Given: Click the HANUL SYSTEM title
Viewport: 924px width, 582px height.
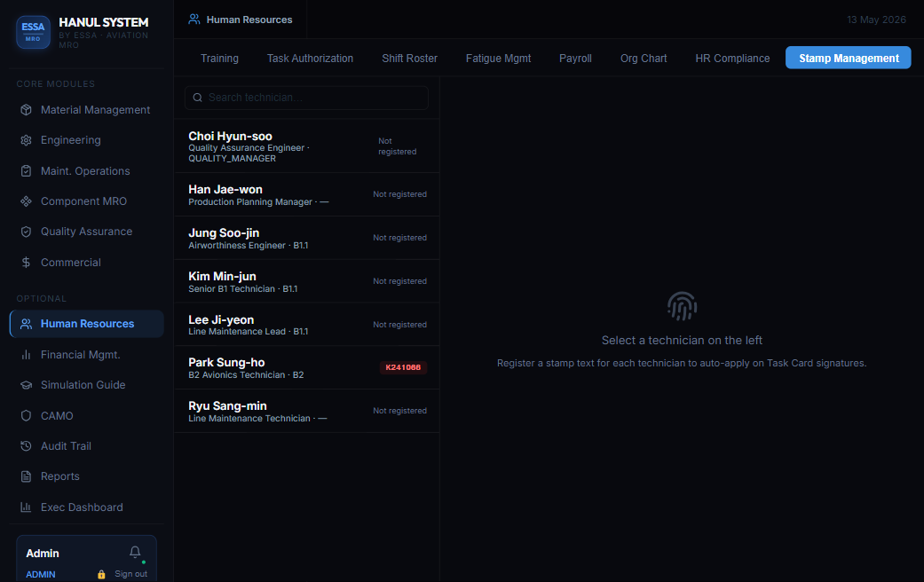Looking at the screenshot, I should click(x=104, y=22).
